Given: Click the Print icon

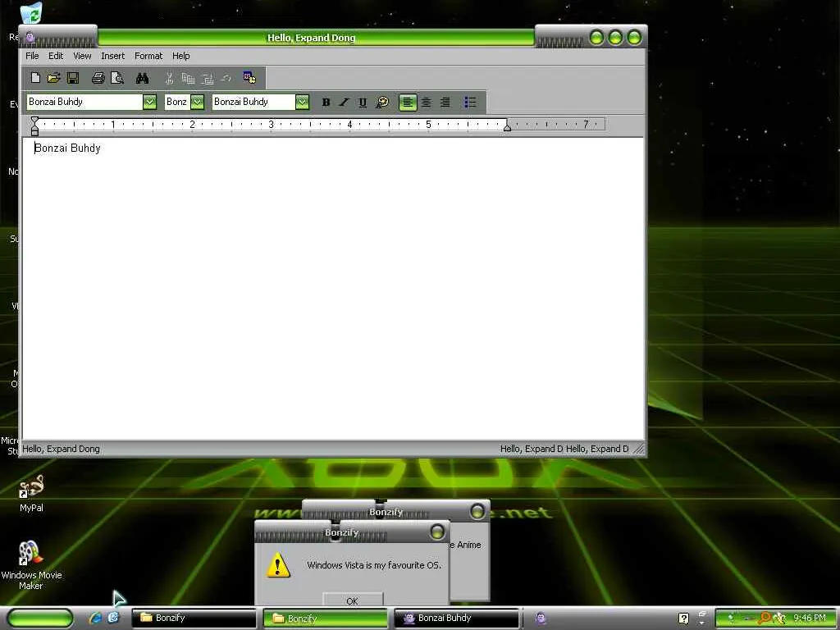Looking at the screenshot, I should pos(98,78).
